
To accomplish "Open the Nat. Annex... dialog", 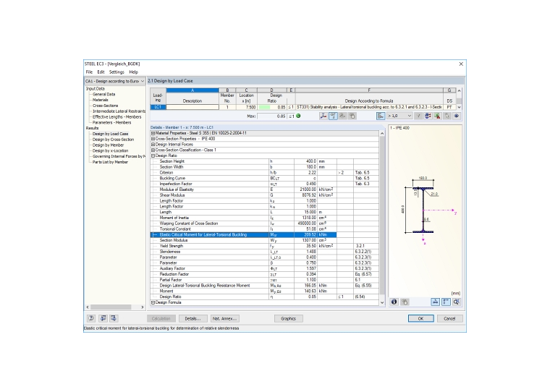I will coord(225,319).
